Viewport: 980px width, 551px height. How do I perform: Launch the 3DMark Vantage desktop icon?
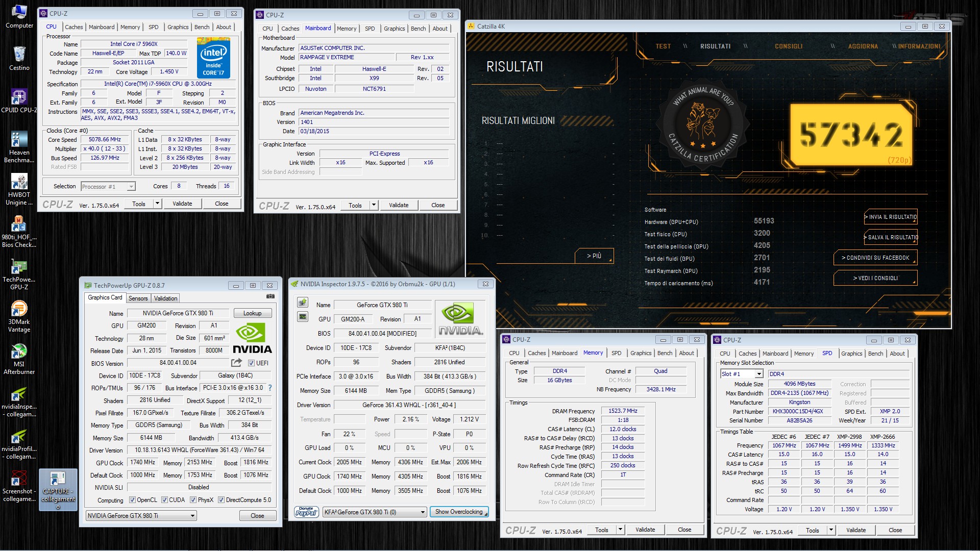[19, 316]
